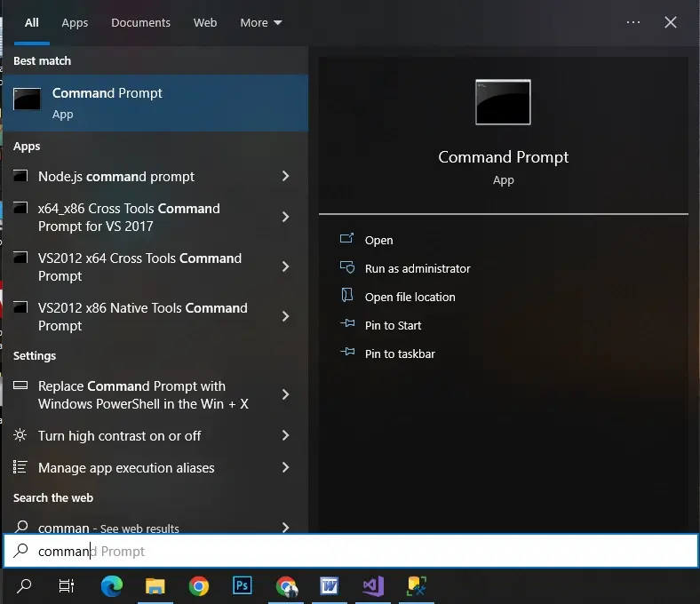Open the Command Prompt best match result
700x604 pixels.
[155, 103]
